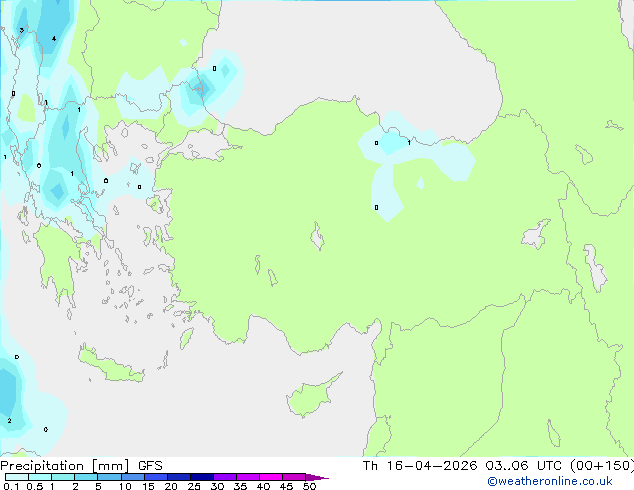The image size is (634, 490).
Task: Click the 'Th 16-04-2026 03..06 UTC' timestamp
Action: (x=463, y=466)
